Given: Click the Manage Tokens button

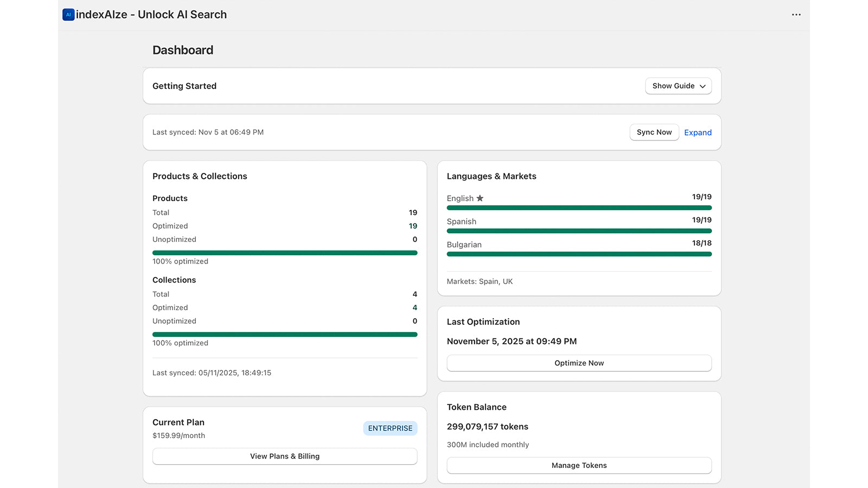Looking at the screenshot, I should (x=579, y=466).
